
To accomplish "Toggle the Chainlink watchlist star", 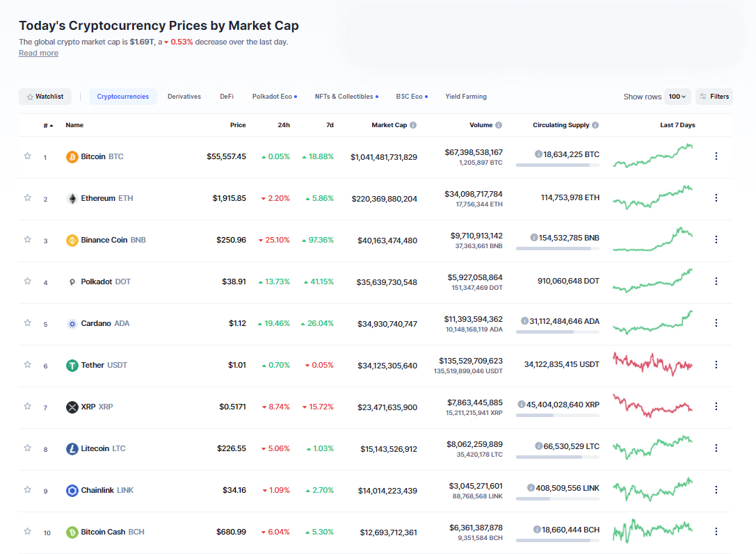I will click(x=28, y=489).
